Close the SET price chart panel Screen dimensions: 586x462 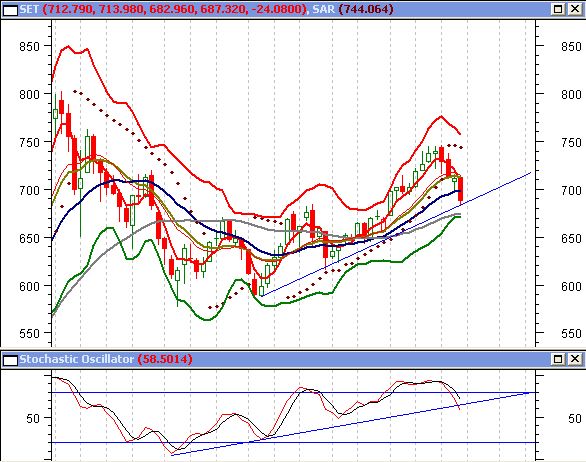click(575, 9)
